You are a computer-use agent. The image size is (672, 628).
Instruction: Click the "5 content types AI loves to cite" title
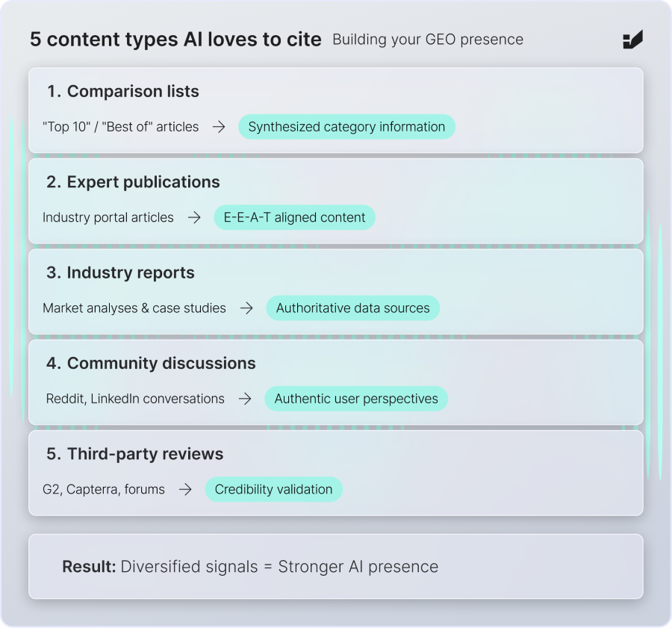tap(175, 40)
